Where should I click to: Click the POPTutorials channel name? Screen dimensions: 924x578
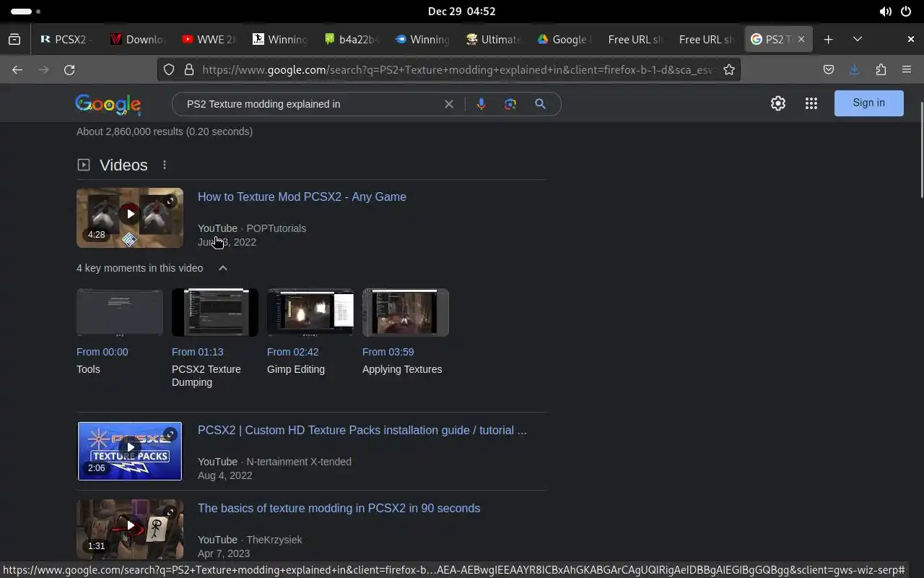coord(276,228)
